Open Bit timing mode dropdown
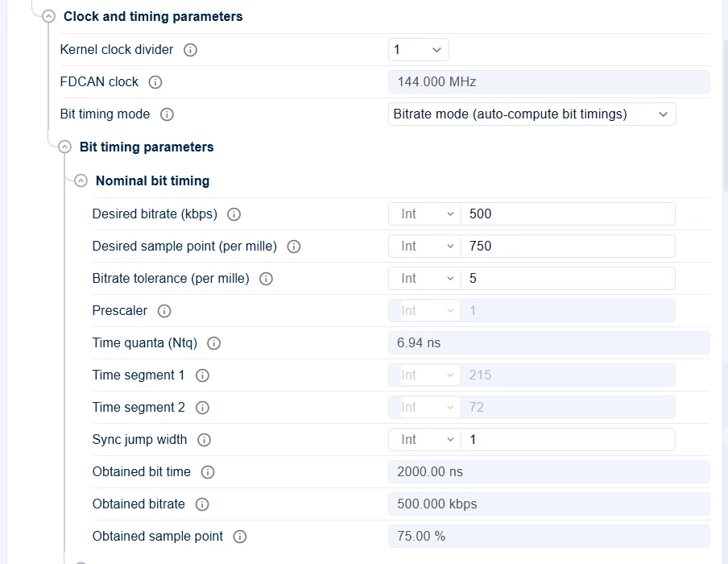728x564 pixels. pyautogui.click(x=532, y=114)
